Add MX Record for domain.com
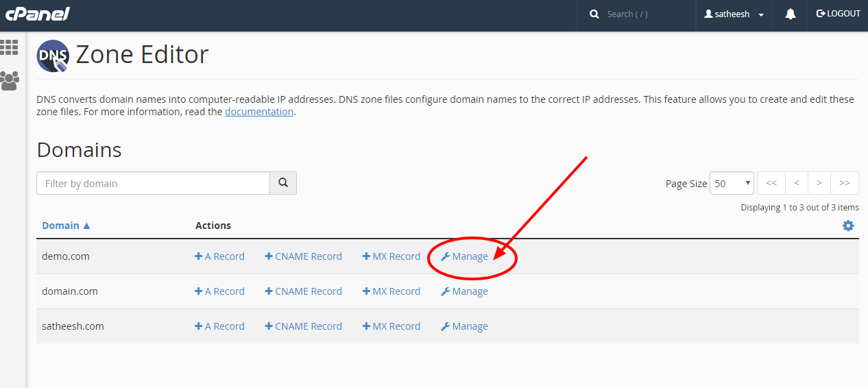Screen dimensions: 868x388 point(391,291)
